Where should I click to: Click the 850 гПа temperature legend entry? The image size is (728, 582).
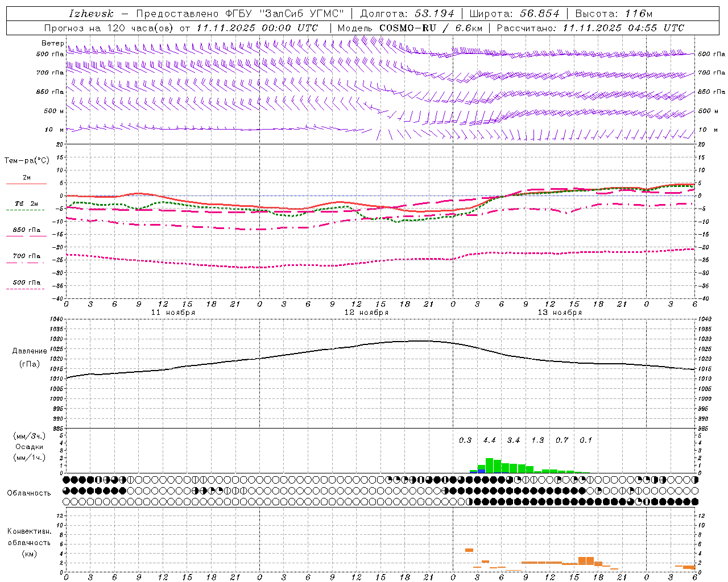pos(27,230)
